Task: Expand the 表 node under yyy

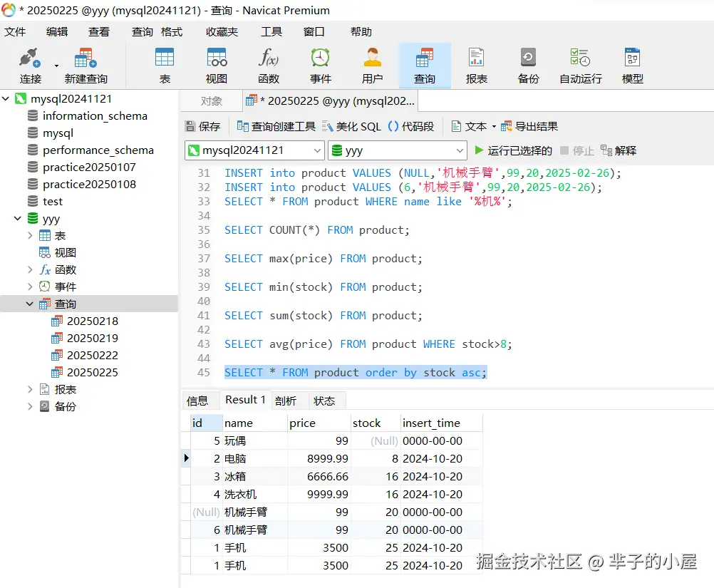Action: click(30, 235)
